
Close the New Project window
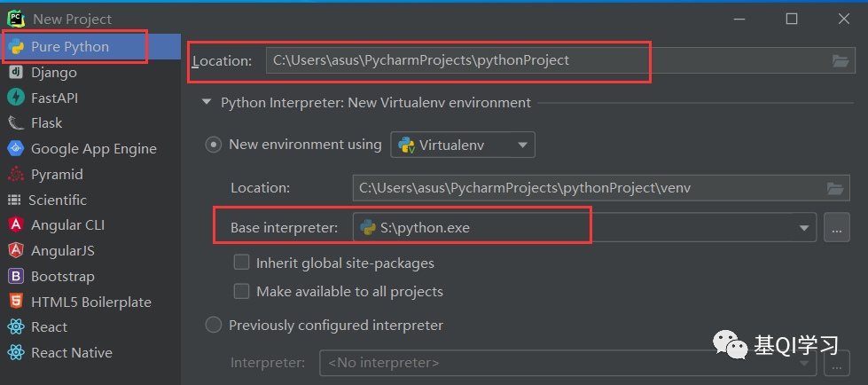[x=844, y=19]
